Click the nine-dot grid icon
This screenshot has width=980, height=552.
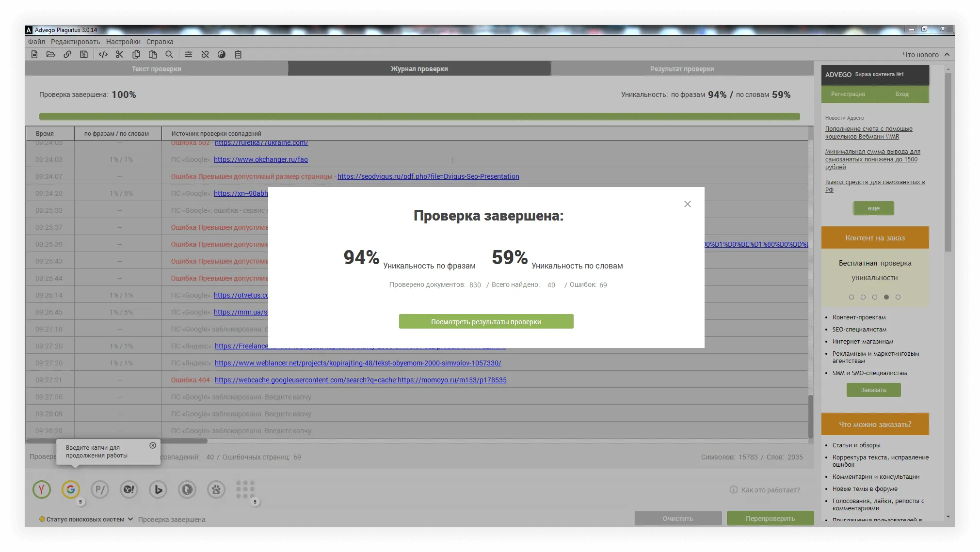[x=245, y=489]
